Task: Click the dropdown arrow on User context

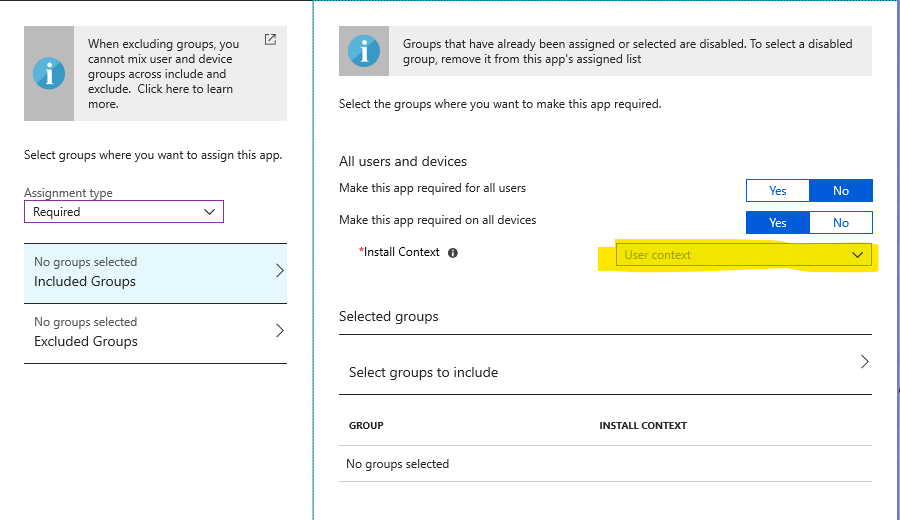Action: pyautogui.click(x=858, y=255)
